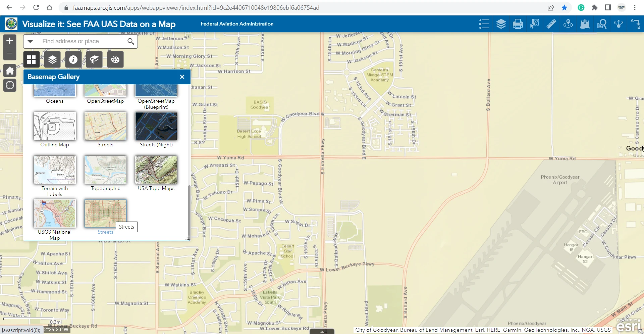Zoom in on the map

(x=10, y=41)
